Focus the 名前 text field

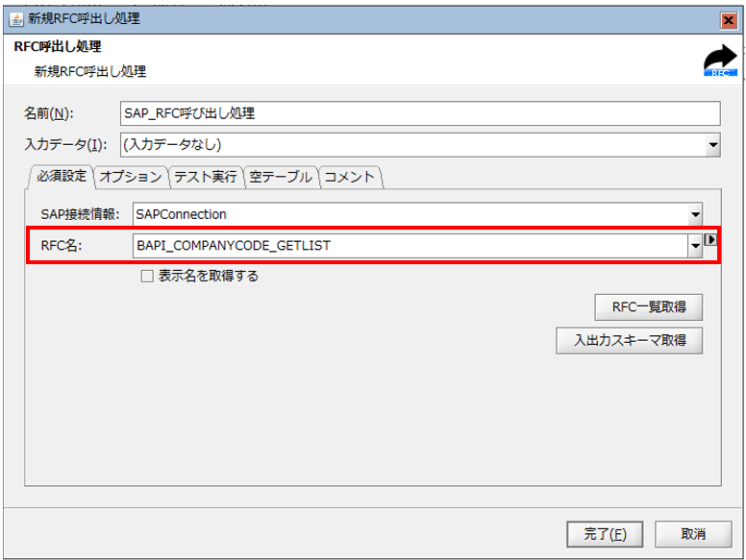tap(419, 113)
